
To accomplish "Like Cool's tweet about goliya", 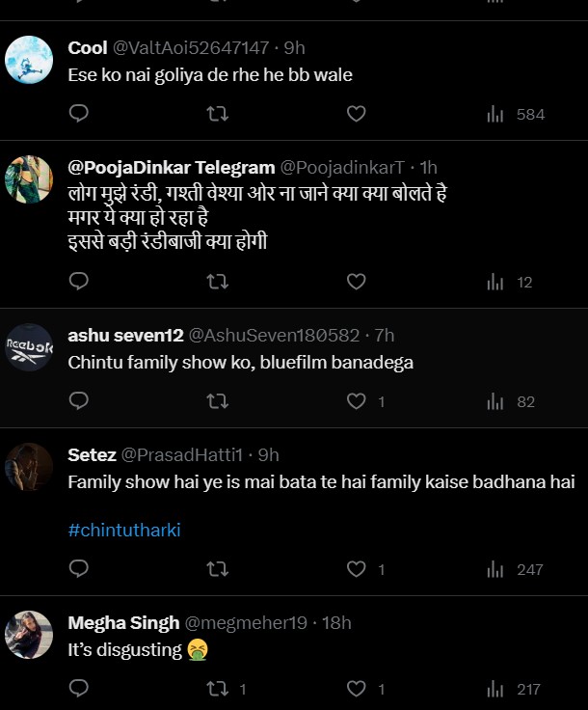I will (356, 114).
